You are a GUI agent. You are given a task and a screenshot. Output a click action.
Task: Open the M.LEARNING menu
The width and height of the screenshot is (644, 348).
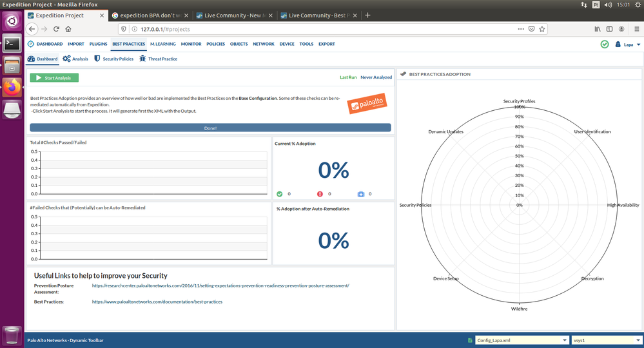pos(162,44)
